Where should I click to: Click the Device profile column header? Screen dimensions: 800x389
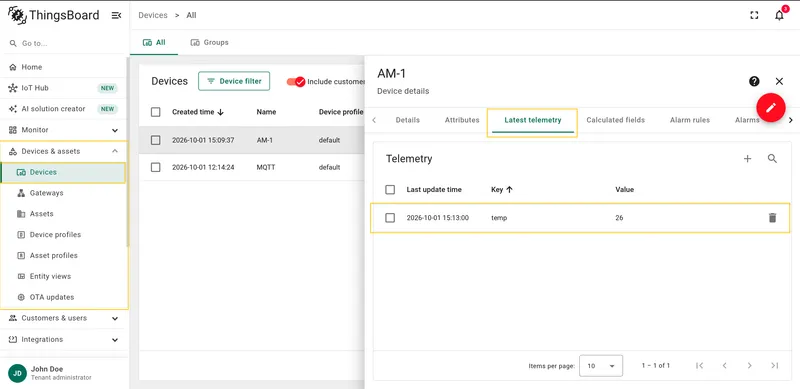341,112
